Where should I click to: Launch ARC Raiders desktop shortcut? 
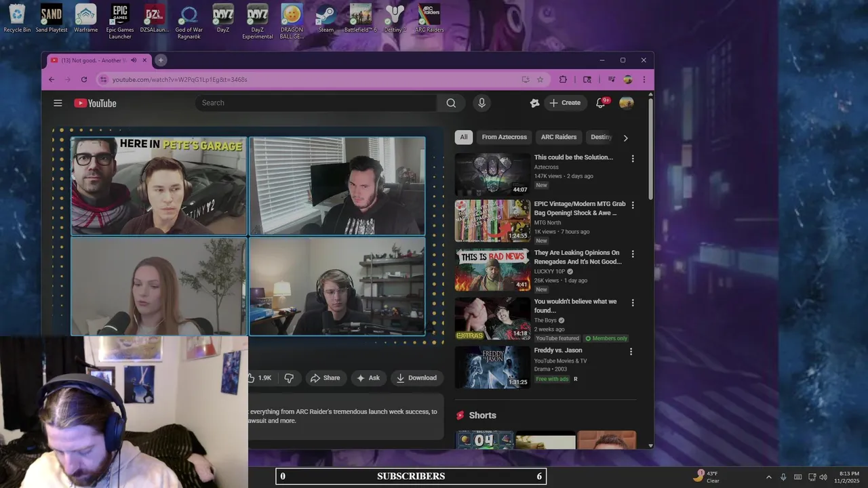429,18
